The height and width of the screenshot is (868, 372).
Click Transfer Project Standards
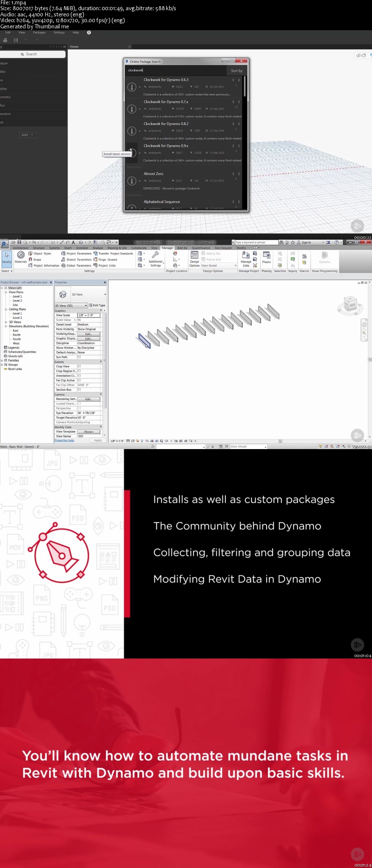[x=113, y=253]
